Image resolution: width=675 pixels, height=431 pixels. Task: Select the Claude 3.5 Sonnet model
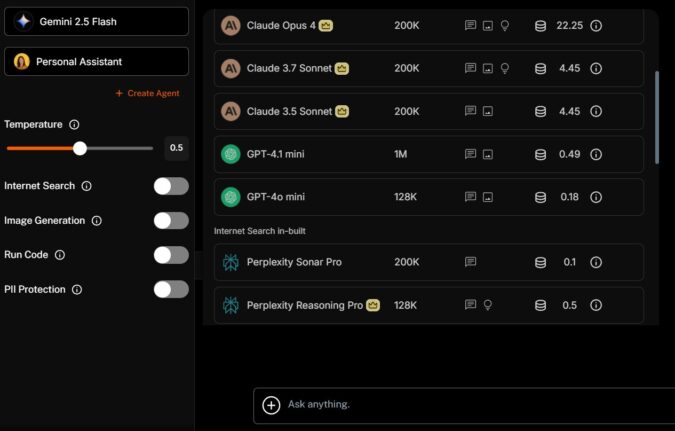(x=429, y=112)
